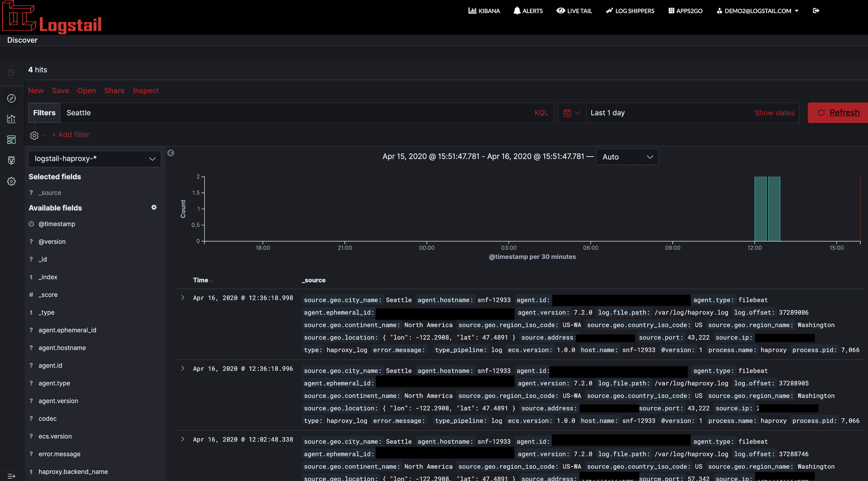Open KIBANA in the top navigation

[484, 11]
